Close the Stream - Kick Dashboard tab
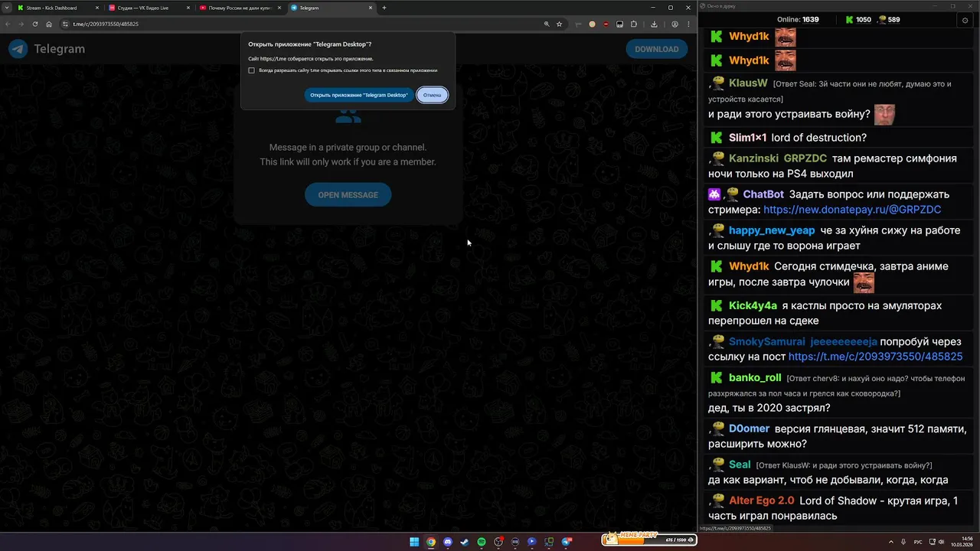 (97, 8)
